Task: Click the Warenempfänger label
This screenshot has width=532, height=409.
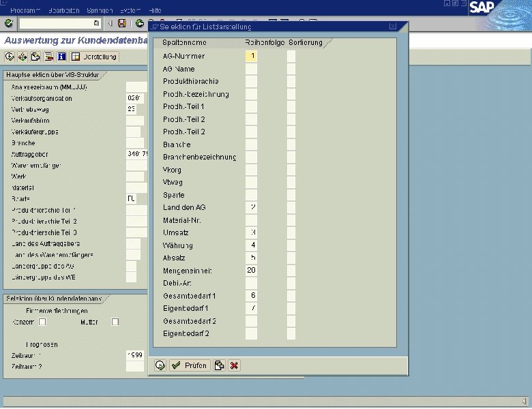Action: [36, 166]
